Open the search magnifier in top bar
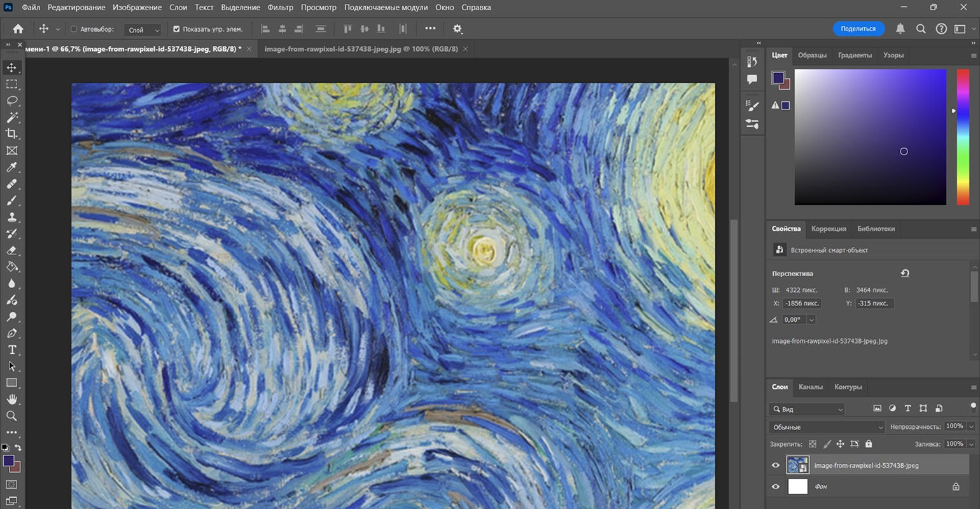 [921, 29]
